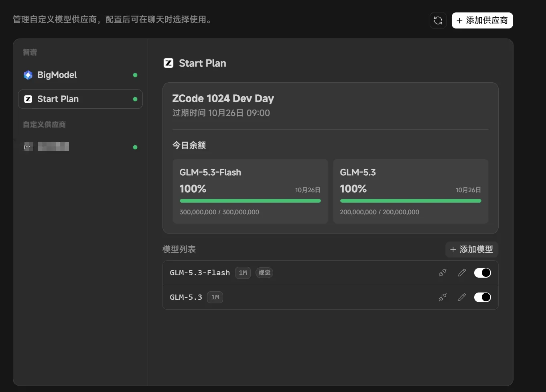This screenshot has height=392, width=546.
Task: Click the 200,000,000 / 200,000,000 quota text
Action: pyautogui.click(x=380, y=212)
